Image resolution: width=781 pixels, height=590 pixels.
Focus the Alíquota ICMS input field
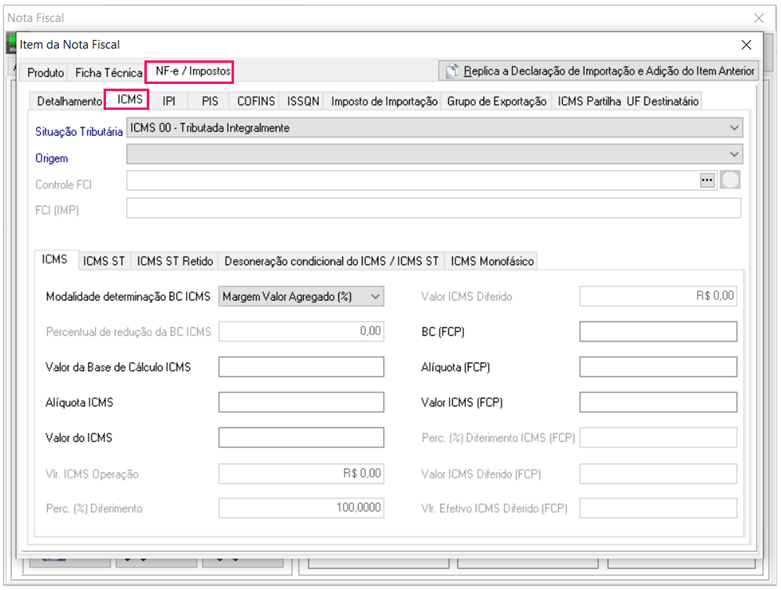[x=301, y=402]
